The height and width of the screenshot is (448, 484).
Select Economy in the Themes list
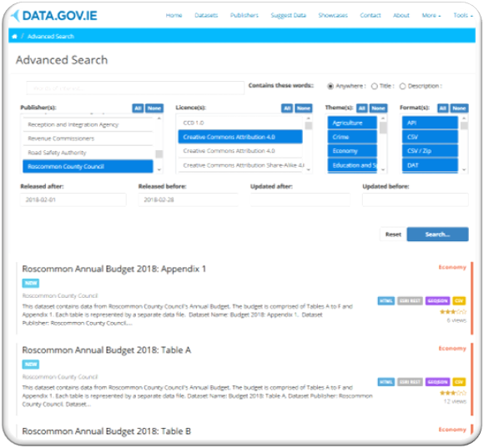352,151
